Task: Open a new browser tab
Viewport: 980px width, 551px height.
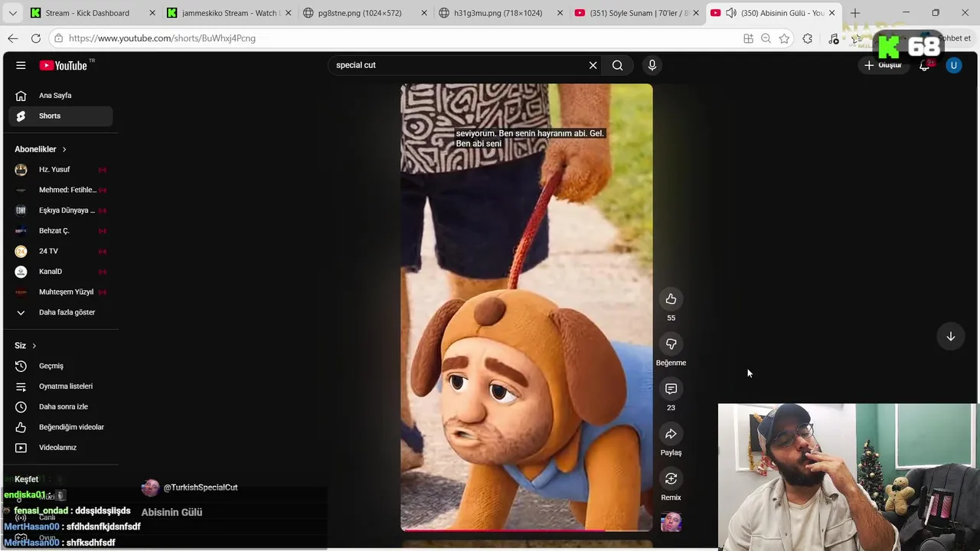Action: (x=855, y=13)
